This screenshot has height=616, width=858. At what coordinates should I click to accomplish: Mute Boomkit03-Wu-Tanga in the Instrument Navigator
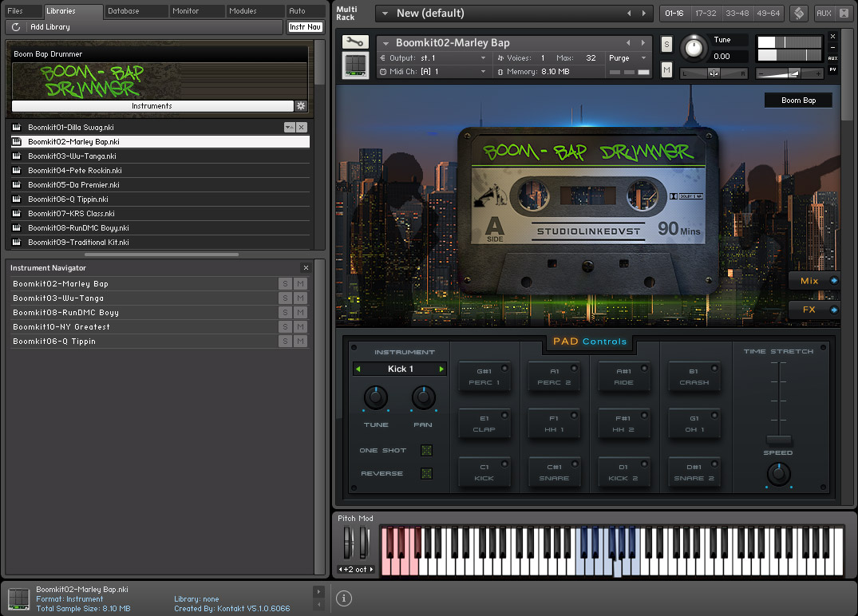(300, 298)
